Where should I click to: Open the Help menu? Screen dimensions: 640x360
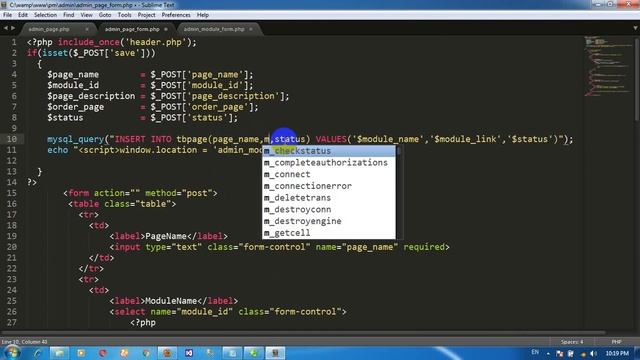point(203,15)
